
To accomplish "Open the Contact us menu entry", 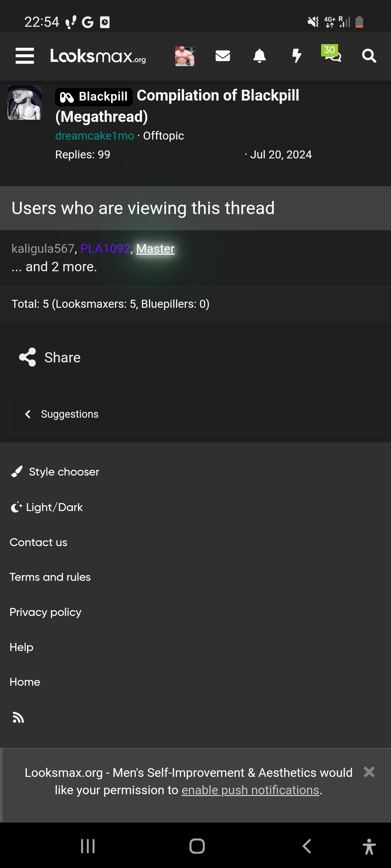I will [x=38, y=542].
